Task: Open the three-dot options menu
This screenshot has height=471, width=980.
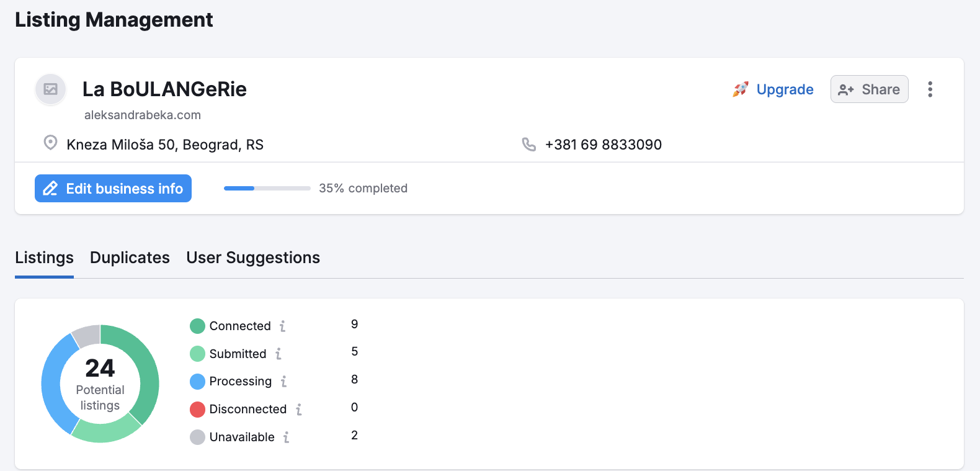Action: (x=930, y=89)
